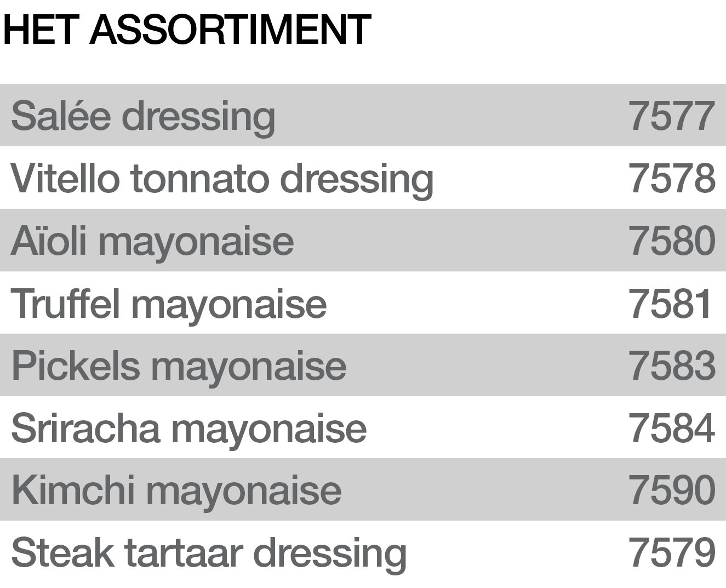Click blank space between Aïoli mayonaise and 7580
Image resolution: width=726 pixels, height=588 pixels.
point(460,241)
